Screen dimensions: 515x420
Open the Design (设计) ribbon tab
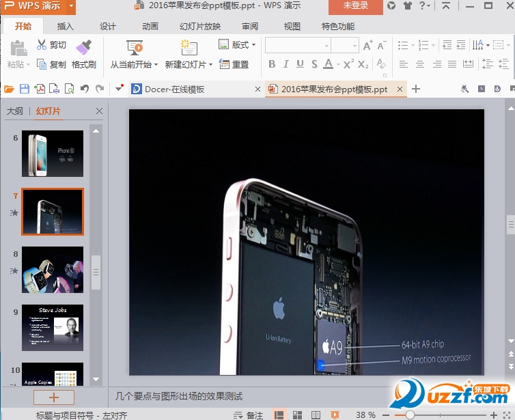point(108,26)
